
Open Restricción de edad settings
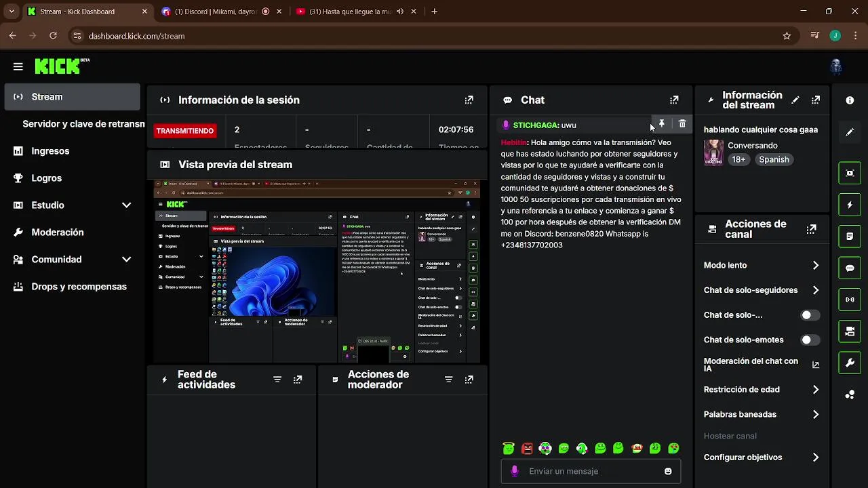[x=762, y=390]
